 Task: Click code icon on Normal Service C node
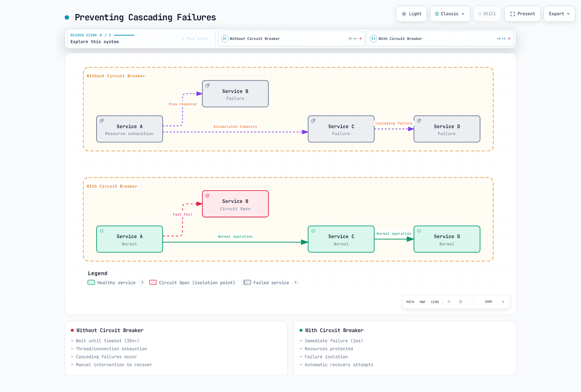313,231
